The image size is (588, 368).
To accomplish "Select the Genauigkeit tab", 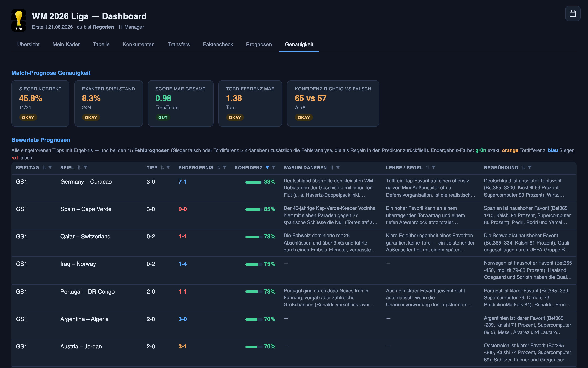I will coord(299,44).
